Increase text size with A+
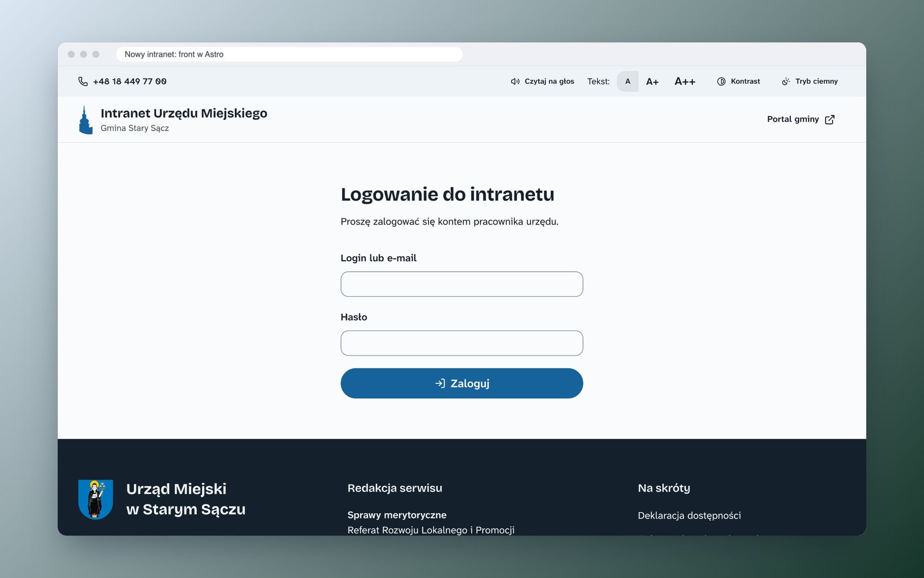The width and height of the screenshot is (924, 578). click(652, 81)
